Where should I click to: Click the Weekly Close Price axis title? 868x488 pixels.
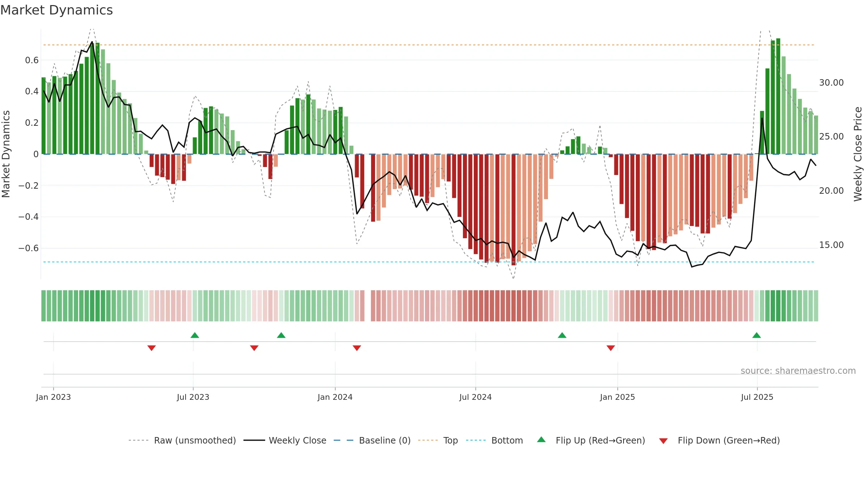tap(858, 154)
